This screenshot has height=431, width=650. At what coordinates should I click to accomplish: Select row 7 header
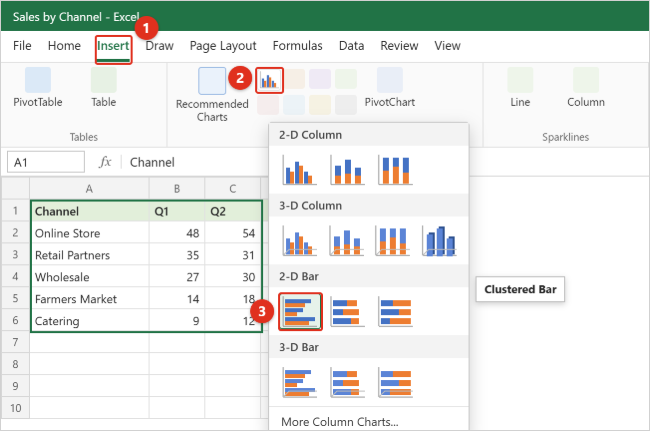tap(15, 342)
